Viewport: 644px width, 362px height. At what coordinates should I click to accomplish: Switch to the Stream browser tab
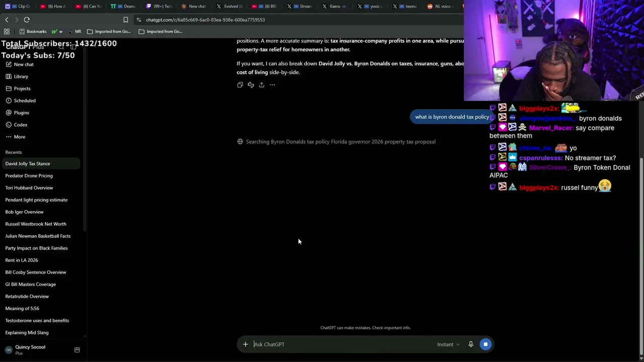coord(300,7)
